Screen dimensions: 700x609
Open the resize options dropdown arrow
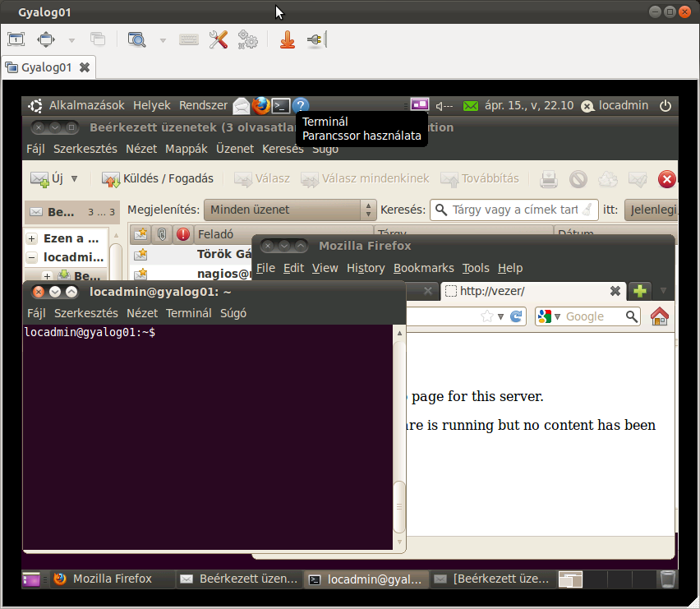pos(71,40)
